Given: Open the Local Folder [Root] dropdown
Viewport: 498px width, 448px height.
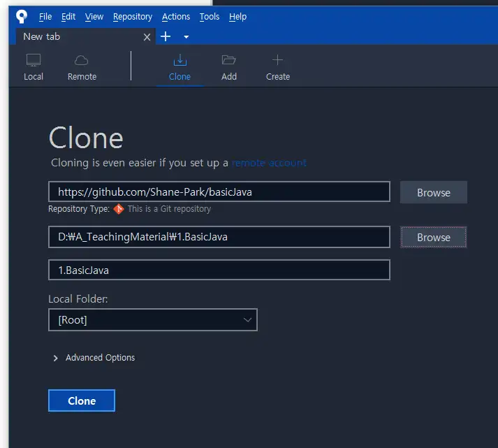Looking at the screenshot, I should pos(153,319).
